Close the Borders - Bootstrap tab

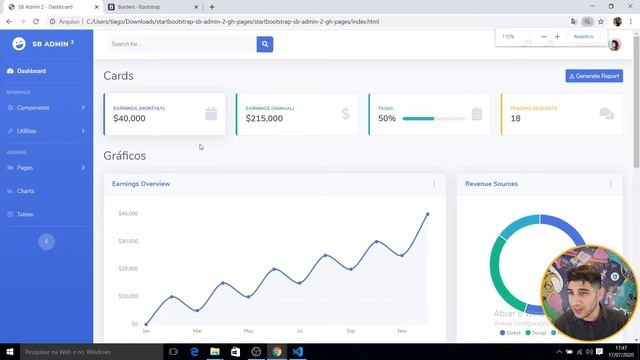(x=196, y=7)
